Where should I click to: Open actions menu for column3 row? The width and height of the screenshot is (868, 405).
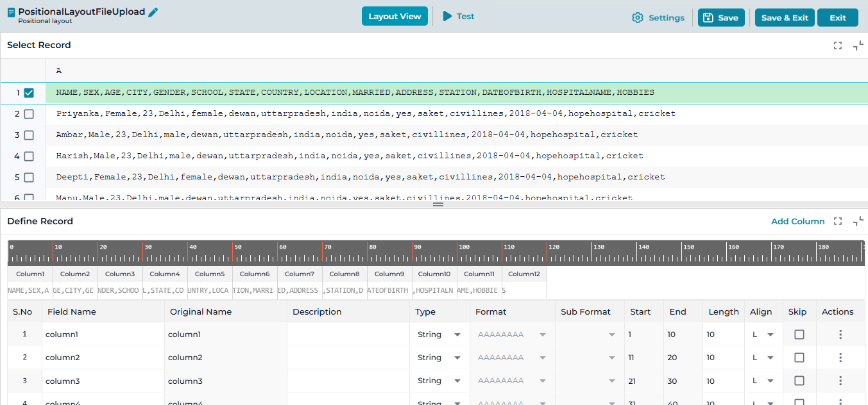tap(840, 381)
